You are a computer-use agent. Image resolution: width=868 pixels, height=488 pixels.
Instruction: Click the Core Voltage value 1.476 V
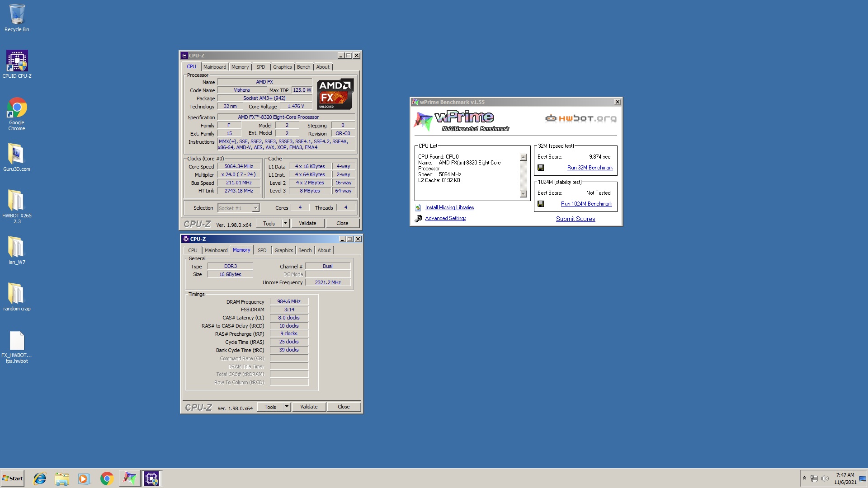(x=296, y=106)
